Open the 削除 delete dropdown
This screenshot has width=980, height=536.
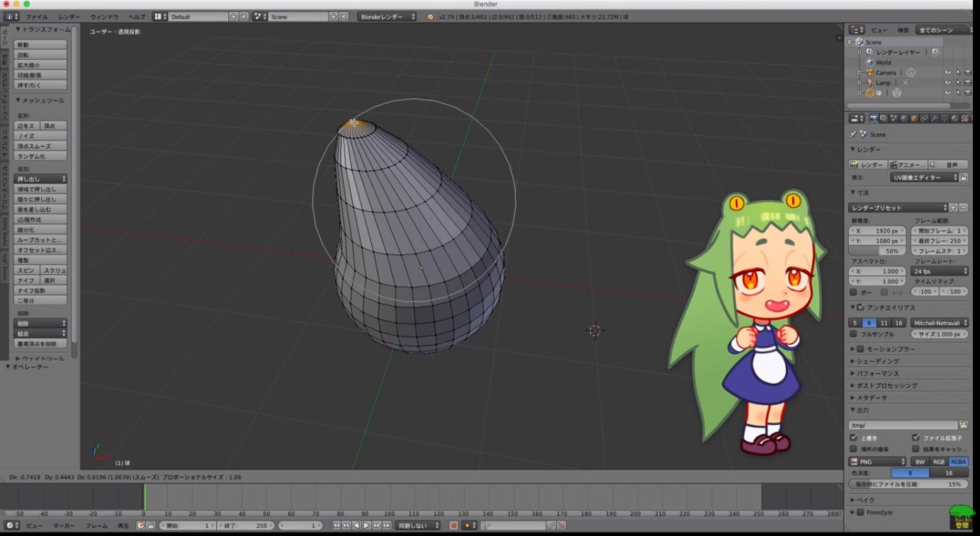pos(41,323)
